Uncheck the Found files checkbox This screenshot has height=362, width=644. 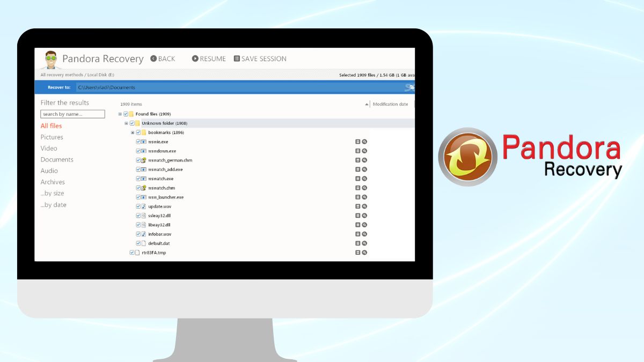126,114
